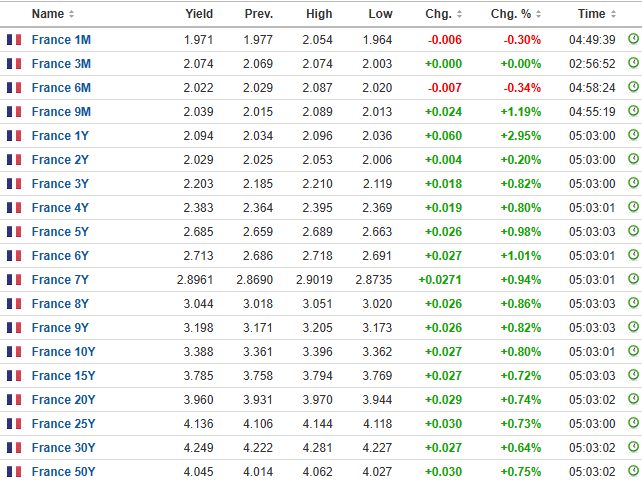Click the French flag beside France 5Y
This screenshot has width=642, height=480.
click(x=14, y=231)
